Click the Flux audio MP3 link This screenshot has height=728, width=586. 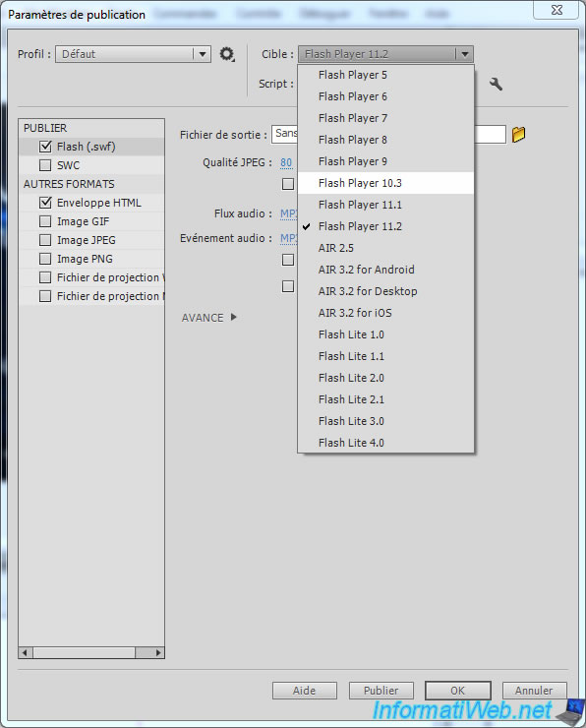click(x=288, y=213)
